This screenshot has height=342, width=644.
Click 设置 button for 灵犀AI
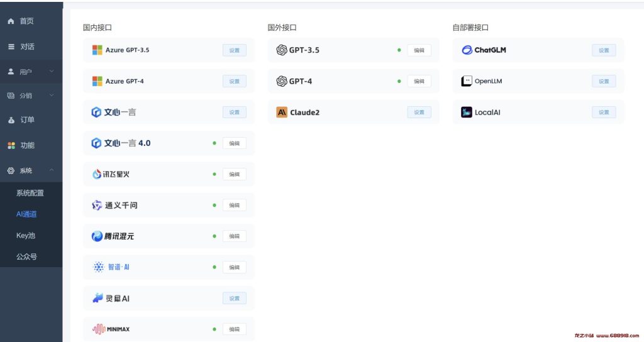coord(235,298)
